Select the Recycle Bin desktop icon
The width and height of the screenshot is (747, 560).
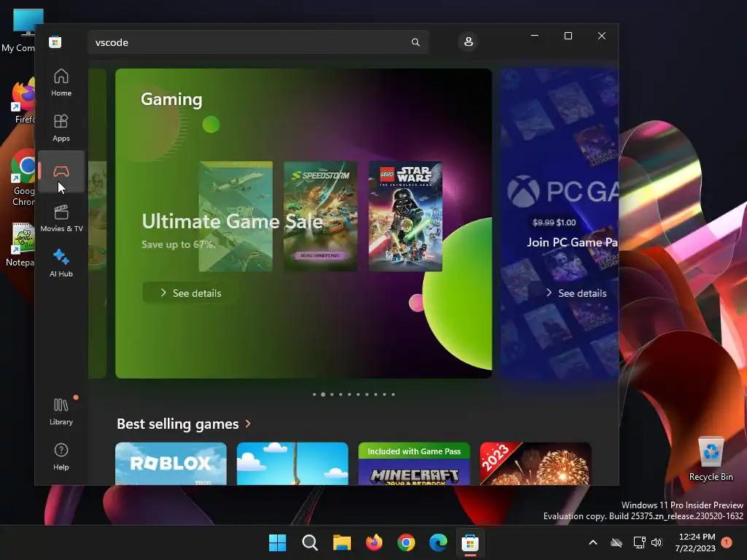pyautogui.click(x=711, y=459)
